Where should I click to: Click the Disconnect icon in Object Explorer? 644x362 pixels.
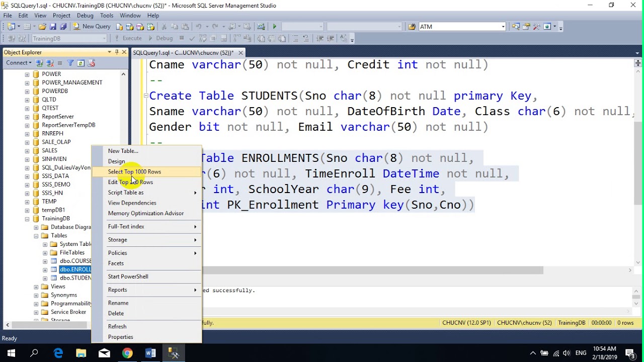[50, 63]
